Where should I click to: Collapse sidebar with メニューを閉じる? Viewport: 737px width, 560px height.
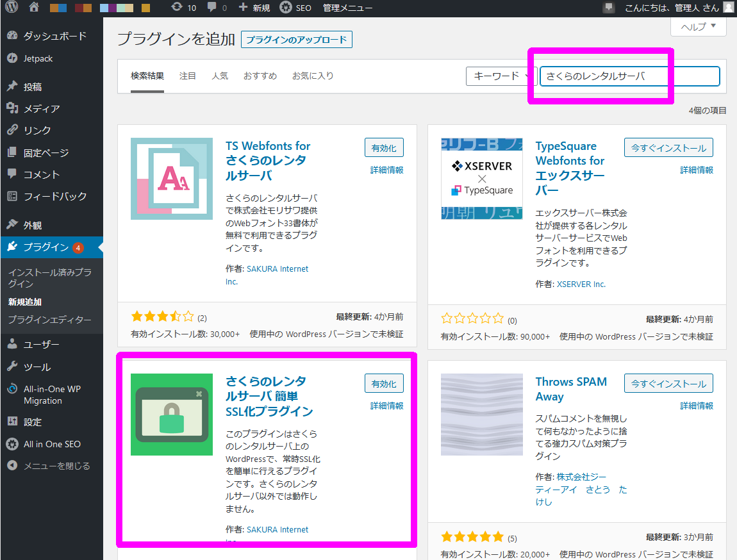pos(52,466)
